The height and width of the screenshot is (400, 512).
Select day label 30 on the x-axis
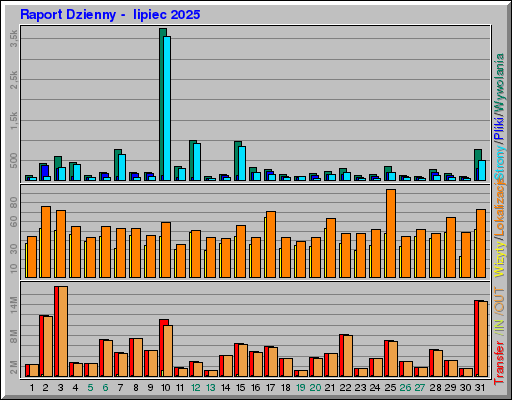(x=465, y=388)
